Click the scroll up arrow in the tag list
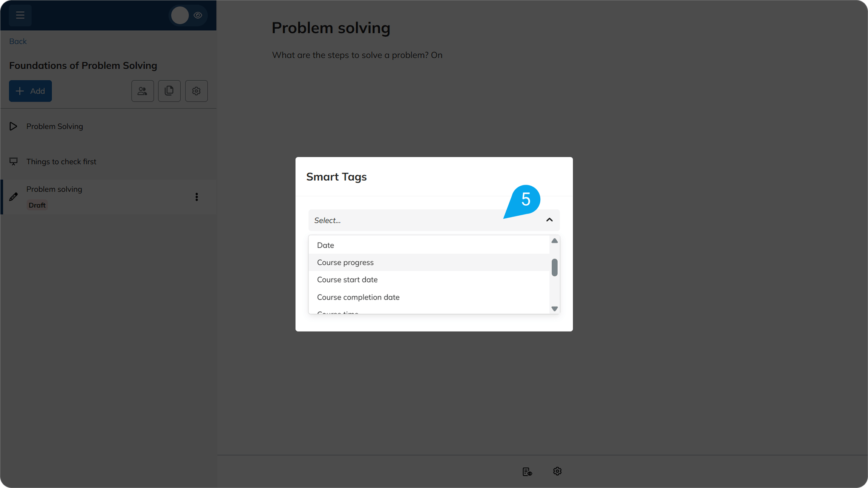 pyautogui.click(x=554, y=241)
